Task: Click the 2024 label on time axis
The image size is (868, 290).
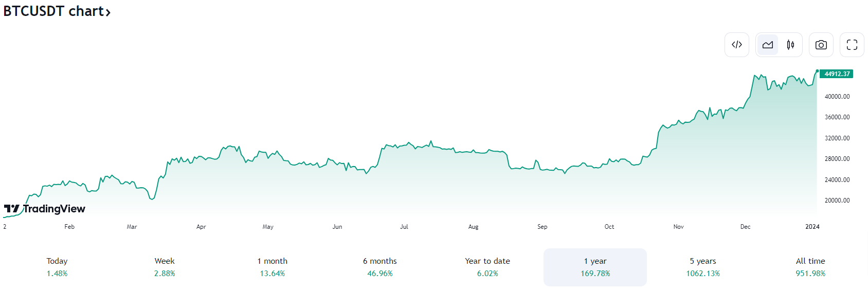Action: click(812, 227)
